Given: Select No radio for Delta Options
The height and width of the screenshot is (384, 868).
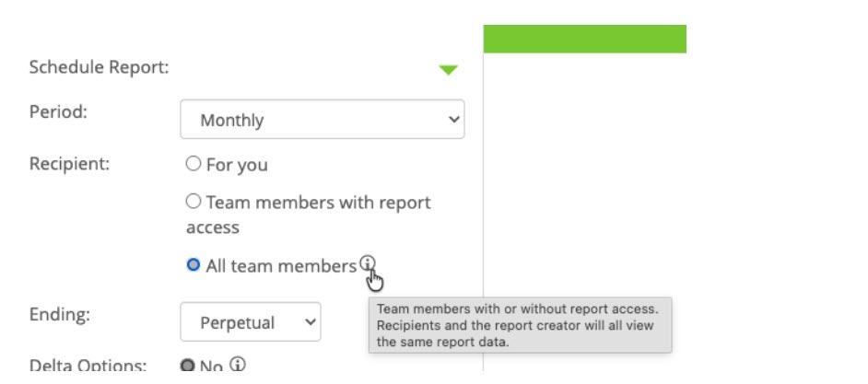Looking at the screenshot, I should click(187, 366).
